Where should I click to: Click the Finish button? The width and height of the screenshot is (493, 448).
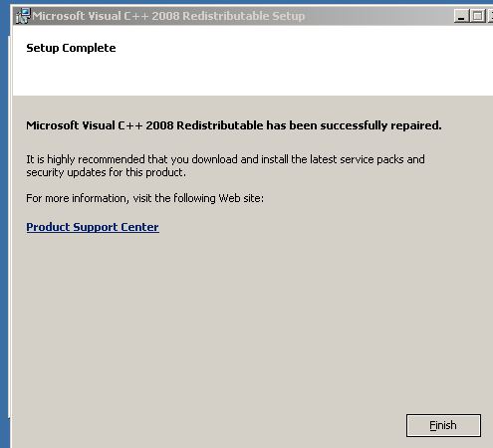click(x=443, y=425)
